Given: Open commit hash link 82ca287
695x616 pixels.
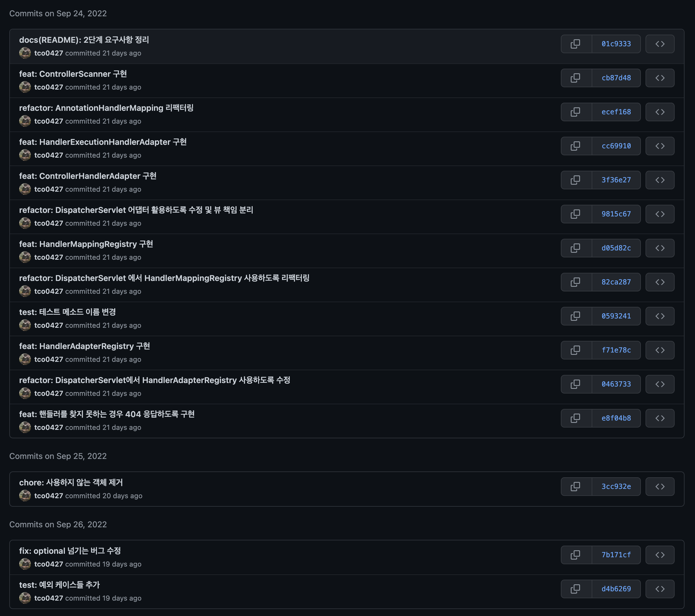Looking at the screenshot, I should coord(616,282).
